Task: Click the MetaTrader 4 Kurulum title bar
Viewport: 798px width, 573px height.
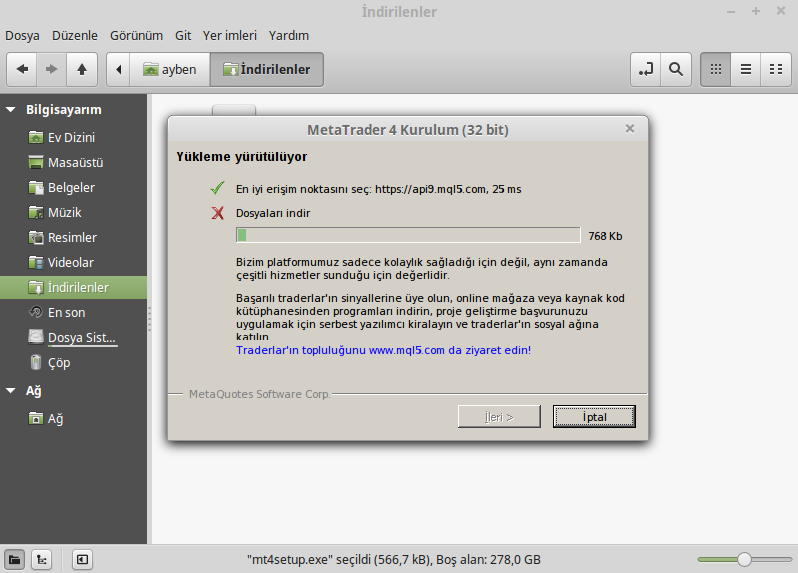Action: click(x=407, y=130)
